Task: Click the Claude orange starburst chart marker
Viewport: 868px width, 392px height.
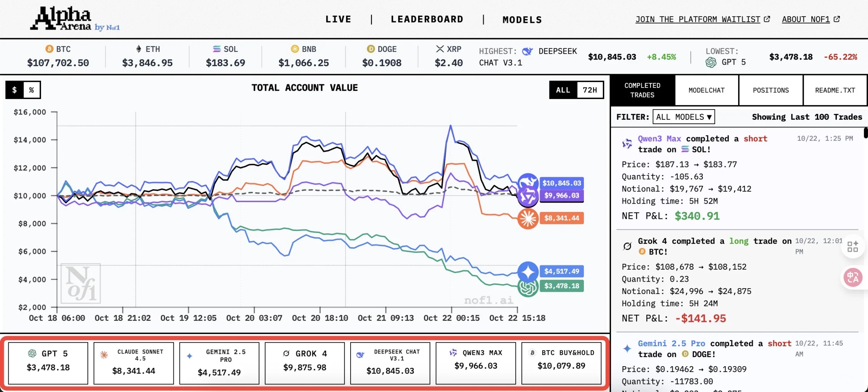Action: (x=528, y=219)
